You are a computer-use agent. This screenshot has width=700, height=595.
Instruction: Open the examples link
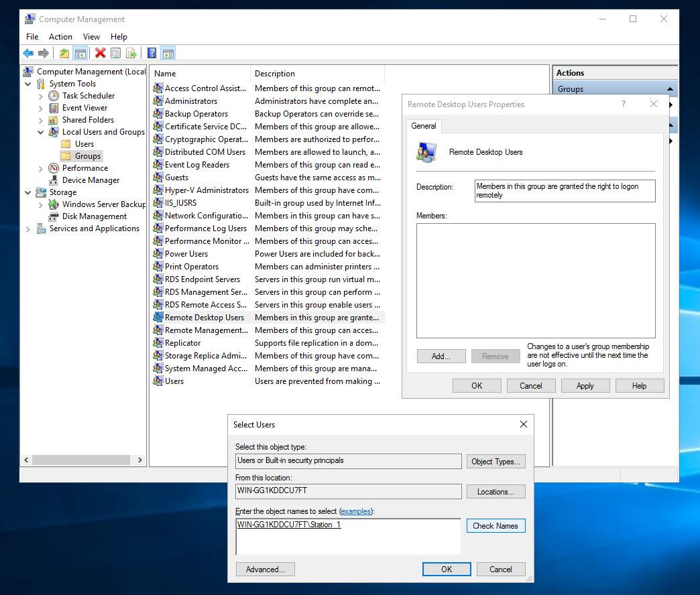click(355, 511)
